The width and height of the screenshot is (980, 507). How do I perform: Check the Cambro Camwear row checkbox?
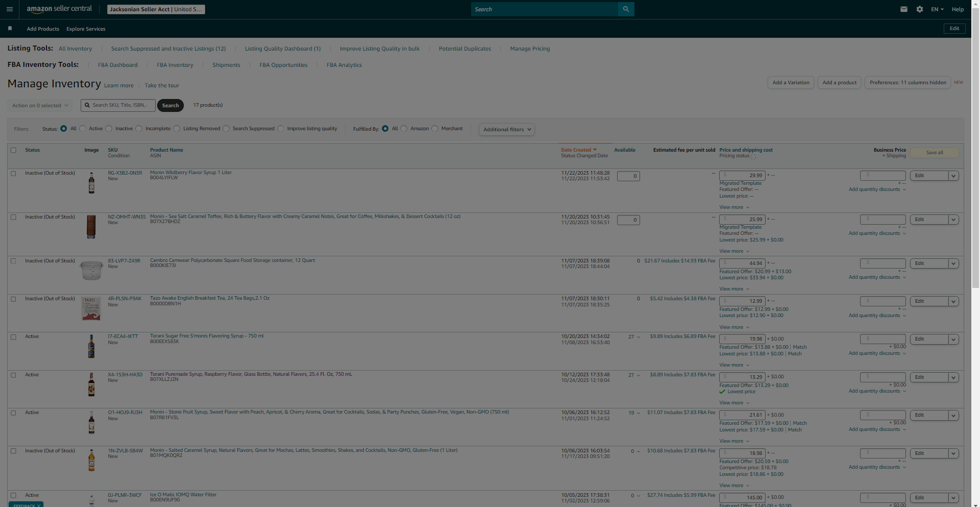click(14, 261)
